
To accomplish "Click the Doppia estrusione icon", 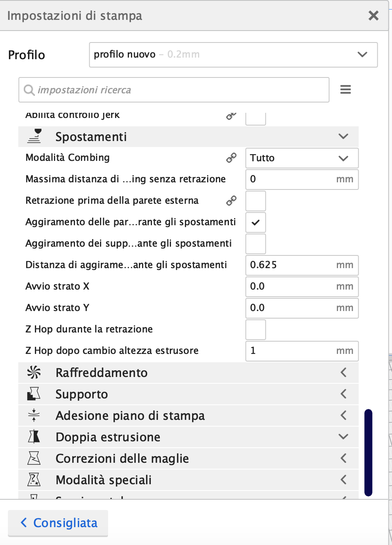I will 34,437.
